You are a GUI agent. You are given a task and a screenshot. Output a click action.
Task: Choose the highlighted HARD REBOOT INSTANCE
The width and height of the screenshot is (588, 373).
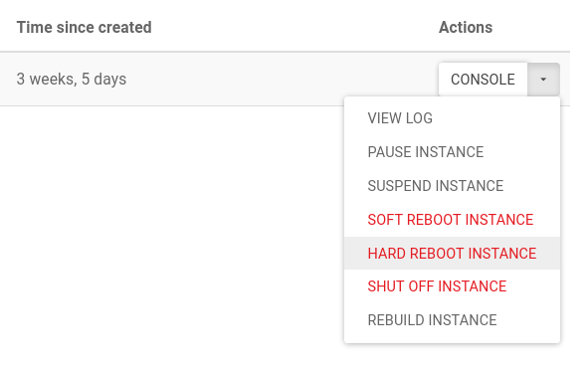[452, 253]
